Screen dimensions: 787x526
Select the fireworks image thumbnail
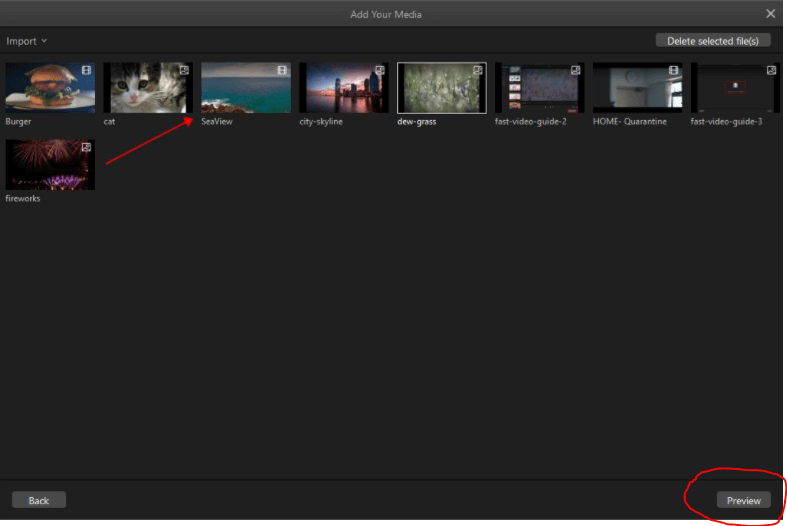click(x=50, y=165)
